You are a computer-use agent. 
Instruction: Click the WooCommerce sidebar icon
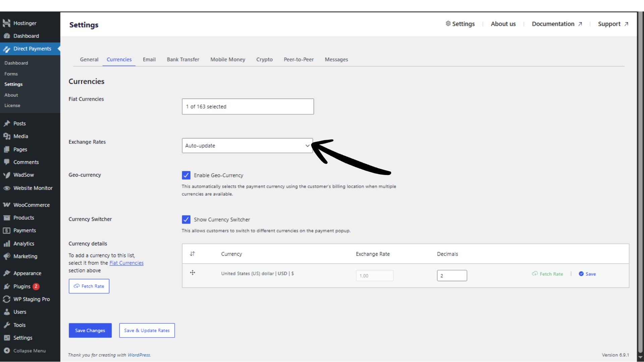click(x=6, y=205)
